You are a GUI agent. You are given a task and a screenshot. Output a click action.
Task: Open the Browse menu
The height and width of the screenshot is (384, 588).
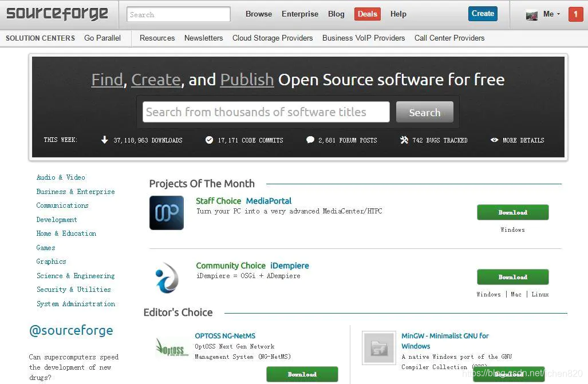(259, 14)
